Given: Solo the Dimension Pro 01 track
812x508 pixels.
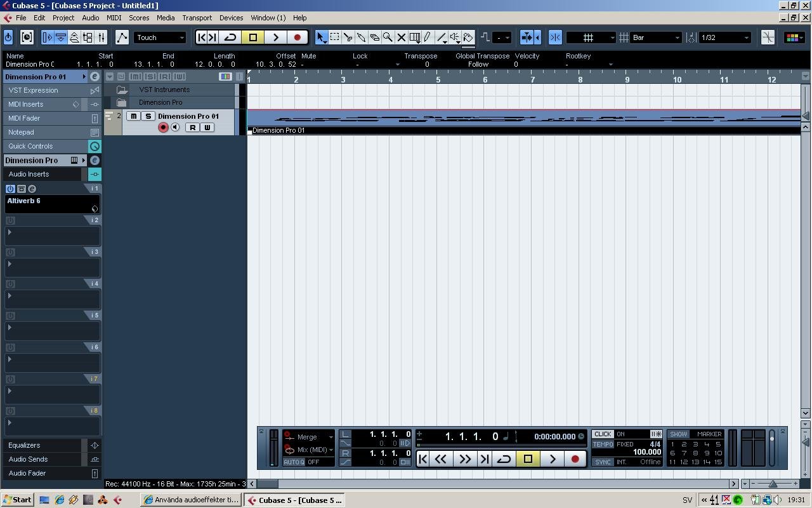Looking at the screenshot, I should [x=148, y=116].
